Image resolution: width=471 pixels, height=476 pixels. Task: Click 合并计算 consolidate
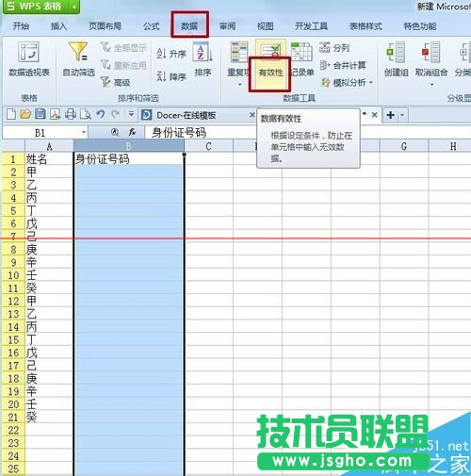point(343,65)
